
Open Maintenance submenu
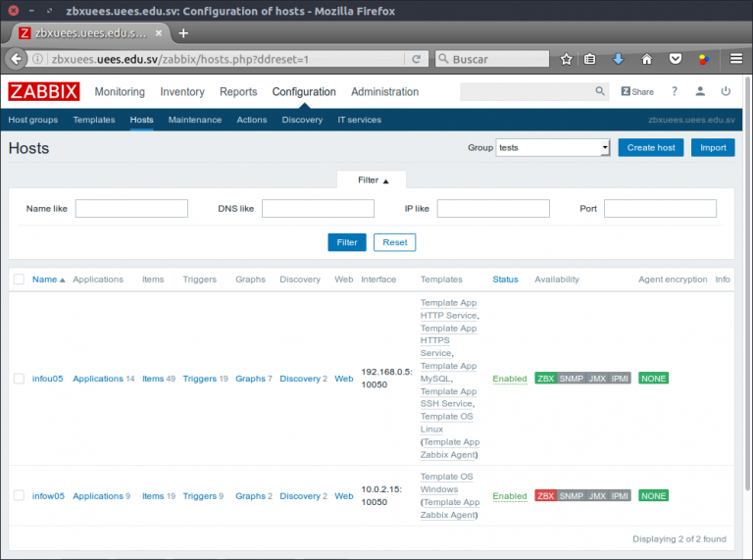pos(194,120)
